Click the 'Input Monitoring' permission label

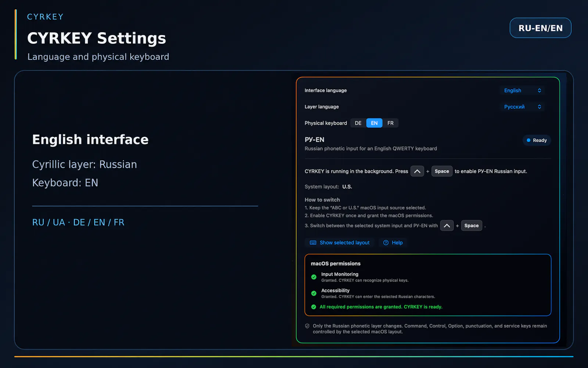[x=340, y=274]
